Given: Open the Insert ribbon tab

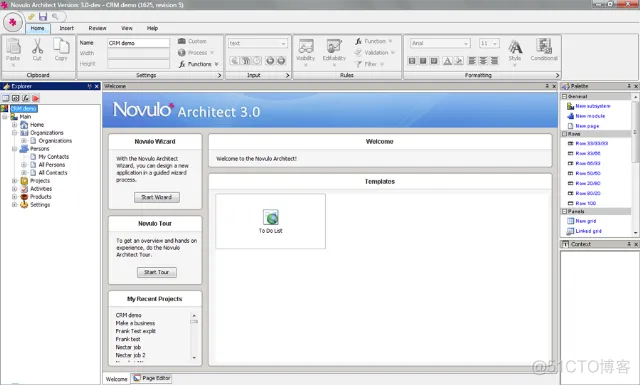Looking at the screenshot, I should [x=67, y=28].
